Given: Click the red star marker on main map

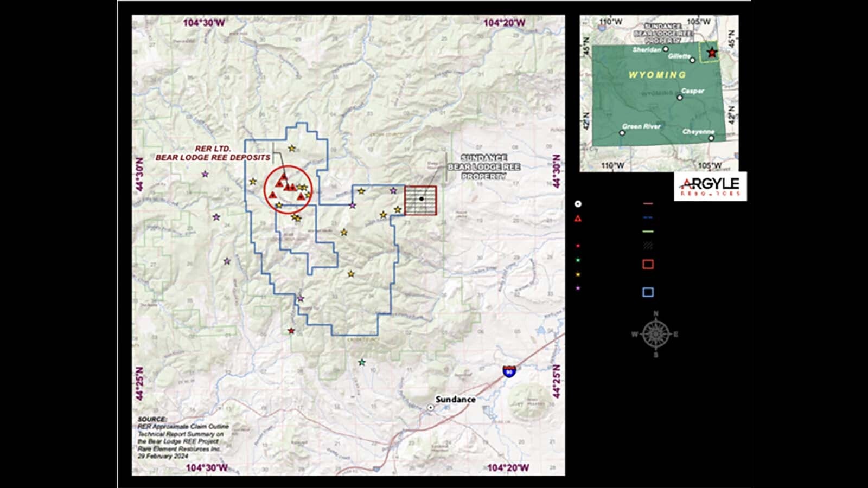Looking at the screenshot, I should (291, 331).
